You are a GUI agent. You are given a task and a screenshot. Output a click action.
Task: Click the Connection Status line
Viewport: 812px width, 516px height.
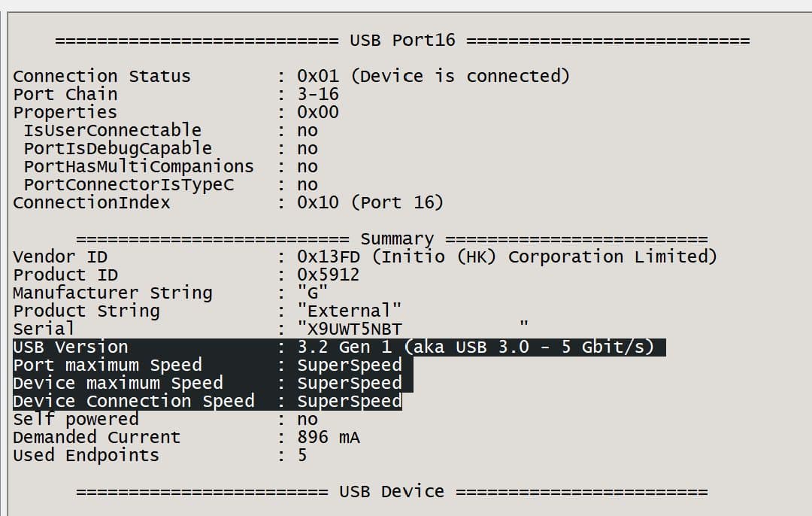(x=101, y=76)
